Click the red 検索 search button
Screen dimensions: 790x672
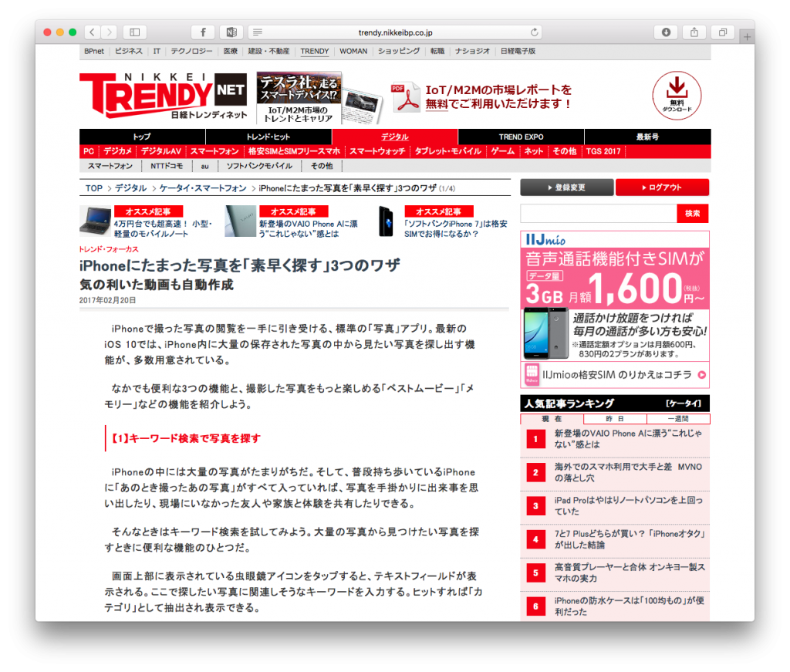(x=693, y=213)
